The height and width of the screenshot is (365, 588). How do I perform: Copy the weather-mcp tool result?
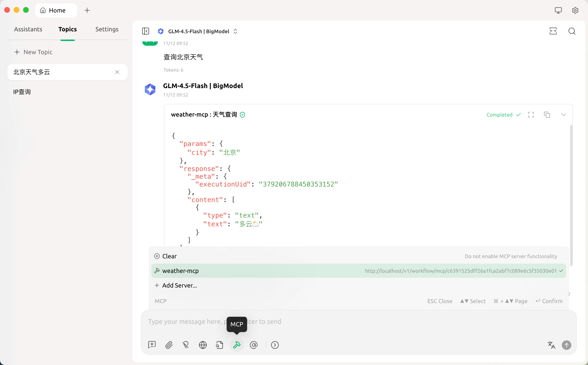tap(547, 115)
